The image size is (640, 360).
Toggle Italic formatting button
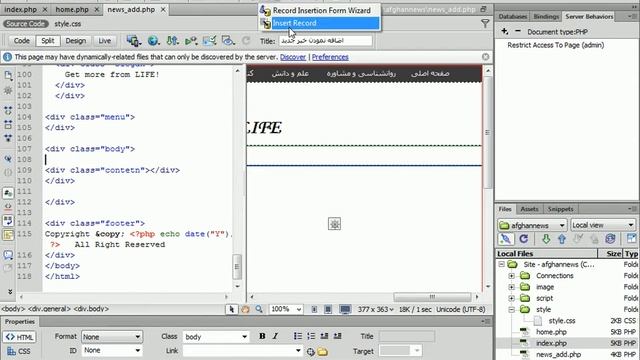[276, 336]
